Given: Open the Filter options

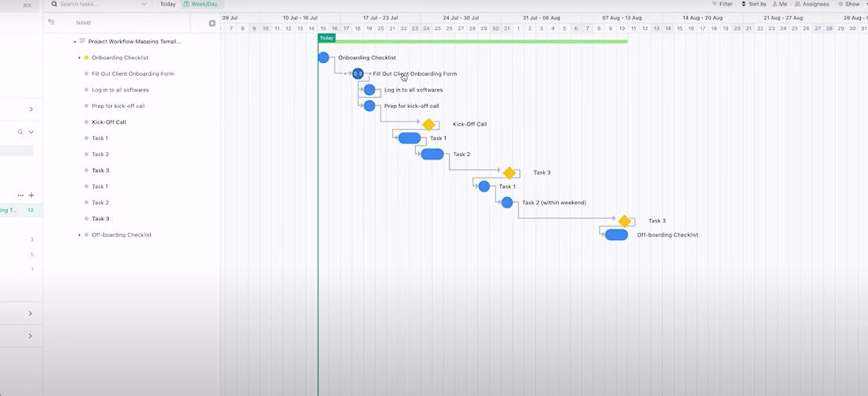Looking at the screenshot, I should point(722,4).
